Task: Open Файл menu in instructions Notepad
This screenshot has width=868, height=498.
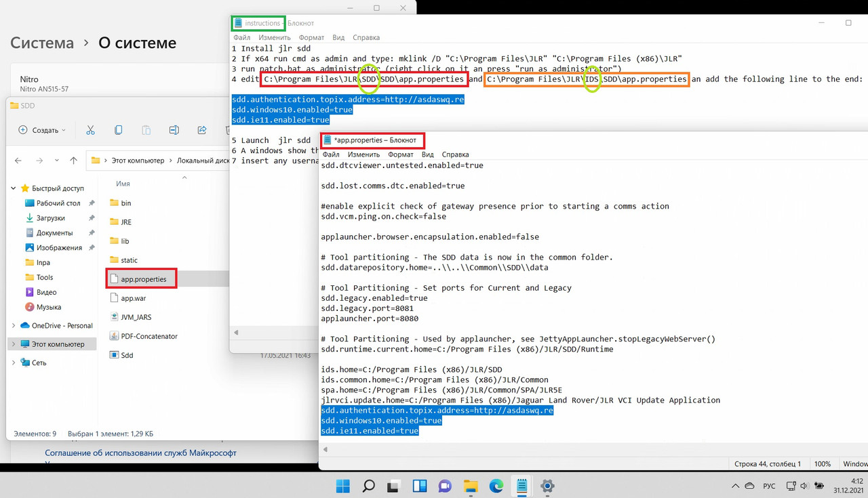Action: [x=241, y=38]
